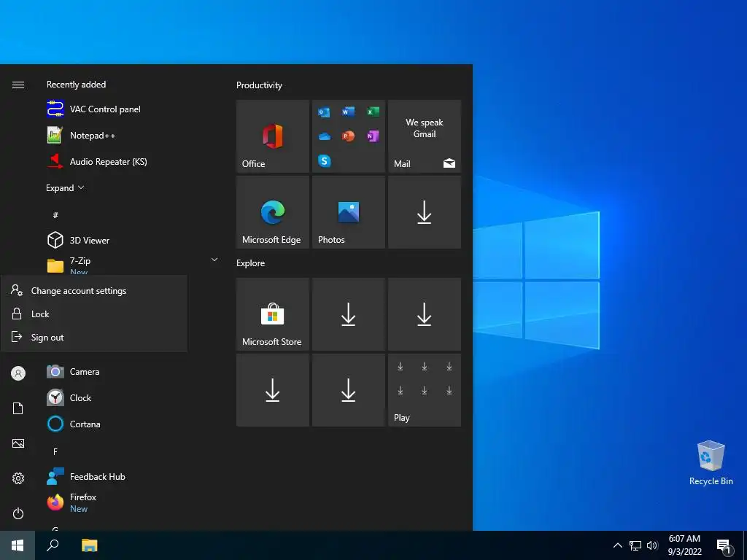Open Pictures from Start sidebar
The image size is (747, 560).
(18, 443)
